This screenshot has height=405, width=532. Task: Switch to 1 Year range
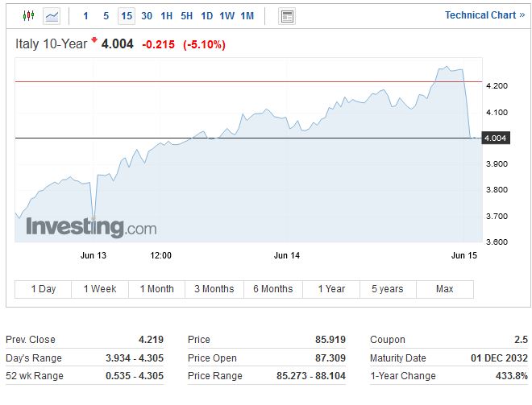pos(331,289)
